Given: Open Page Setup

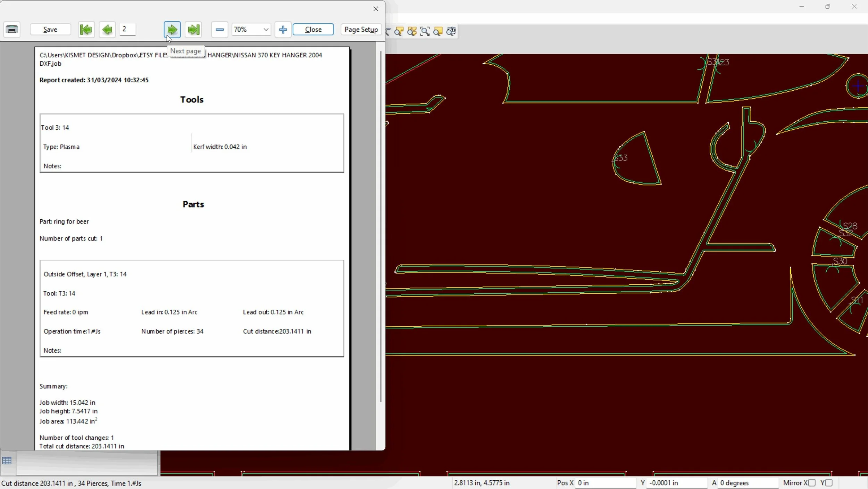Looking at the screenshot, I should click(x=361, y=30).
